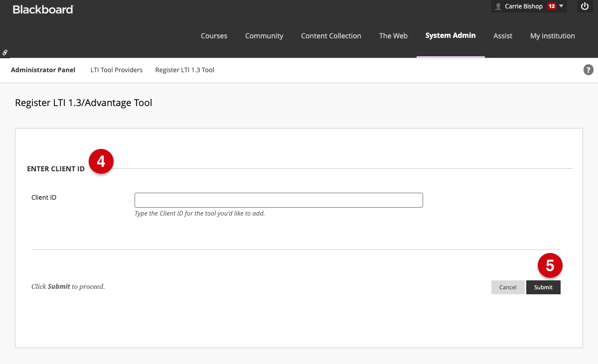Click 'Click Submit to proceed.' text
The image size is (598, 364).
click(x=68, y=287)
